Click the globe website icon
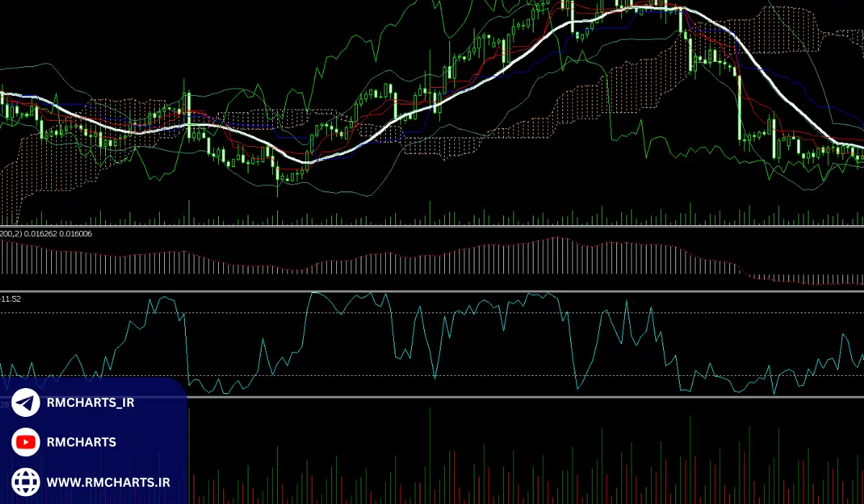 click(x=26, y=481)
